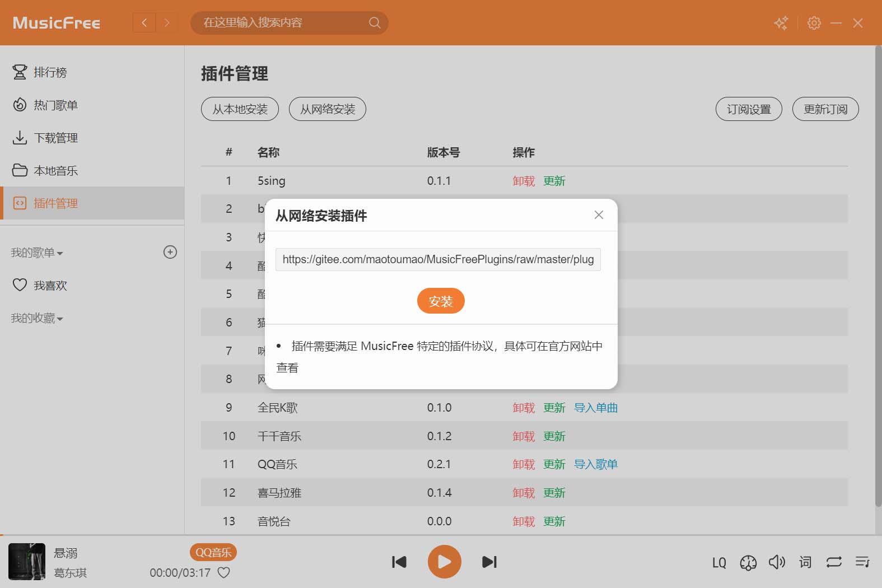Click the magnifier search icon
882x588 pixels.
click(375, 22)
